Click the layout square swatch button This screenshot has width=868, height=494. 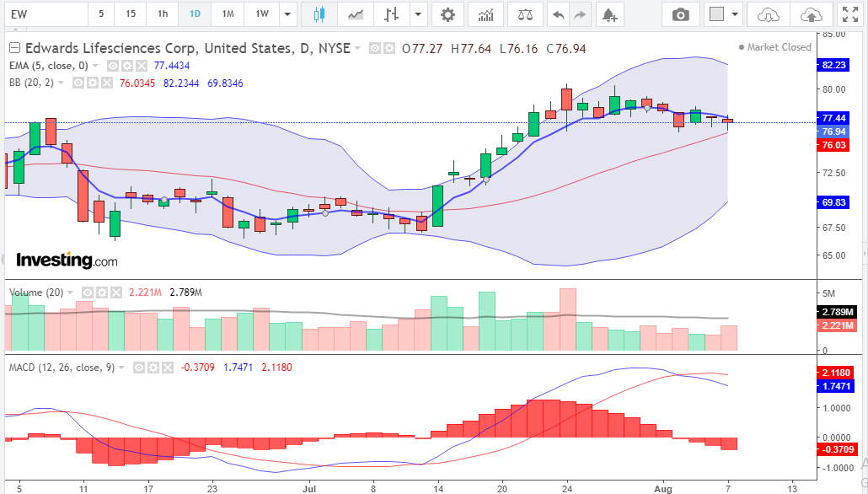(x=717, y=14)
